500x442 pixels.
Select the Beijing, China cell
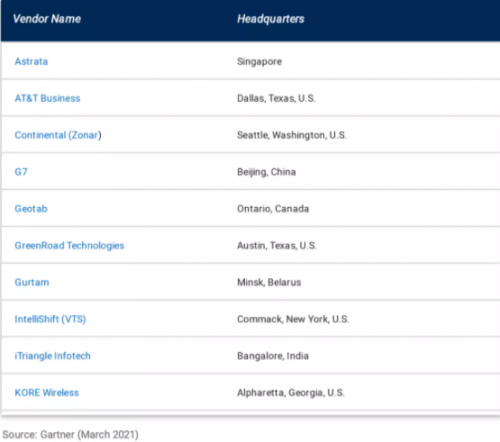266,172
